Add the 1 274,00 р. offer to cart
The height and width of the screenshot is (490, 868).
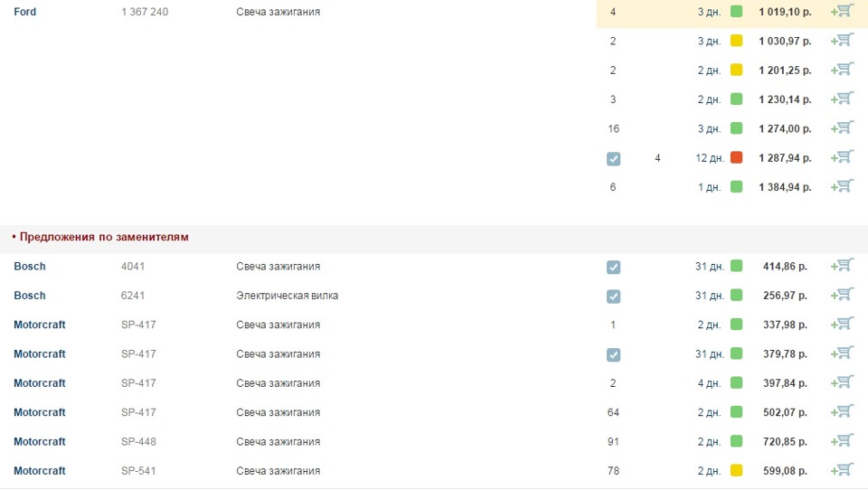[x=842, y=127]
